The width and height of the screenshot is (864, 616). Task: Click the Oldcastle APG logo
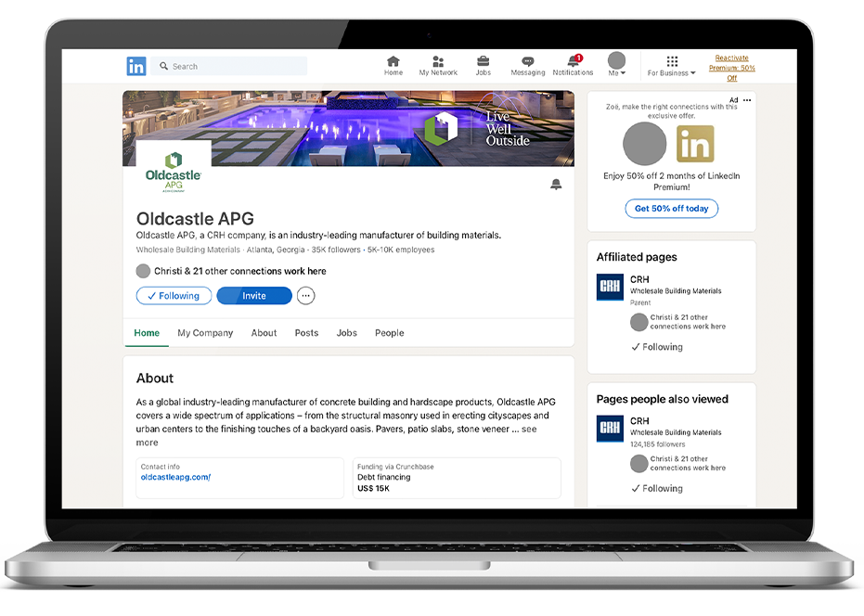(173, 172)
